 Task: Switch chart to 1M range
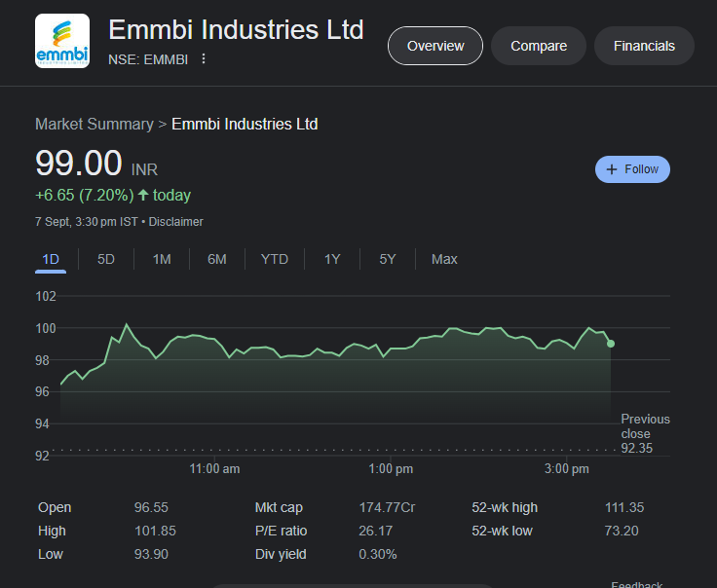pyautogui.click(x=162, y=260)
